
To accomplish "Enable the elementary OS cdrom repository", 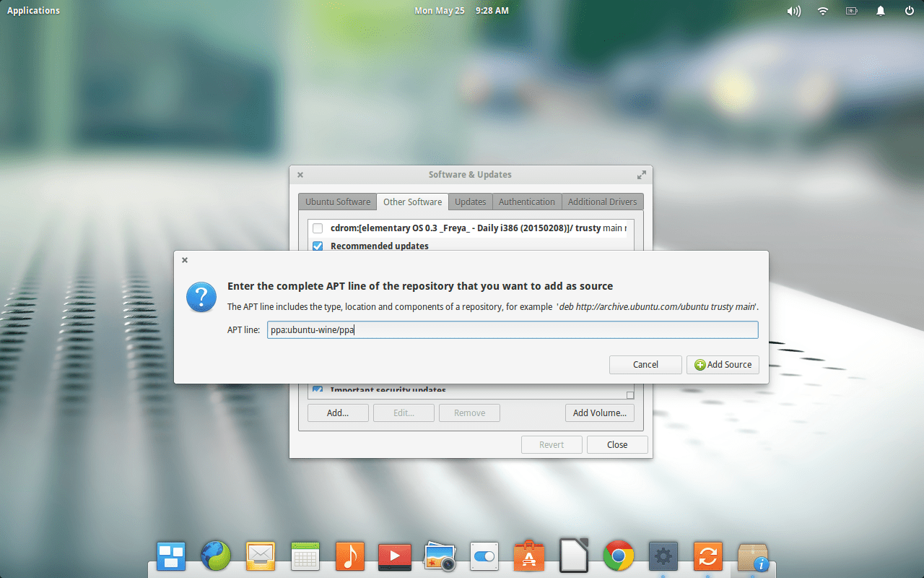I will coord(318,228).
